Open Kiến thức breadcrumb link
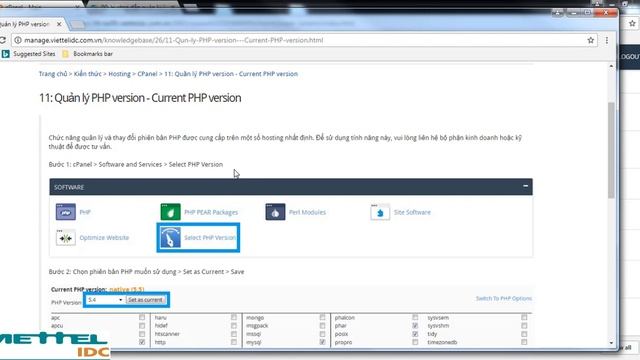Image resolution: width=640 pixels, height=360 pixels. [x=88, y=74]
